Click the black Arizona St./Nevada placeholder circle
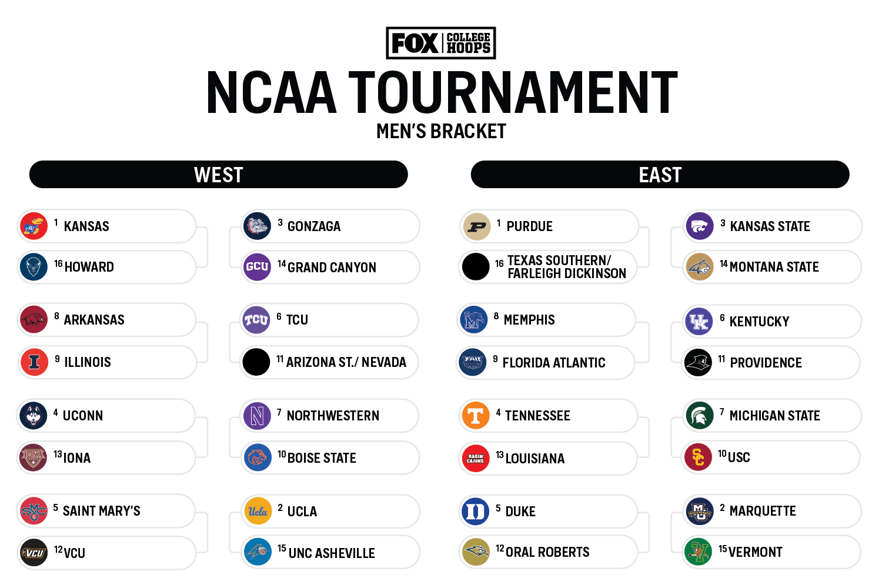 coord(256,362)
